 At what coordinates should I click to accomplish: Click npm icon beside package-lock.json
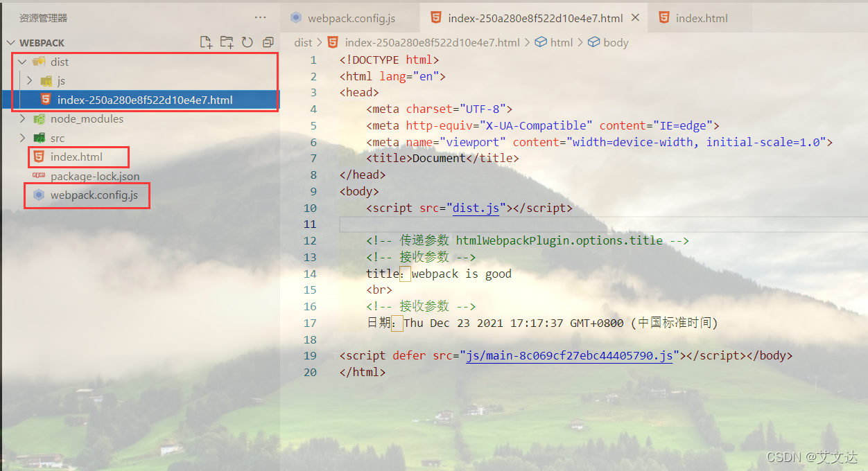pos(39,176)
